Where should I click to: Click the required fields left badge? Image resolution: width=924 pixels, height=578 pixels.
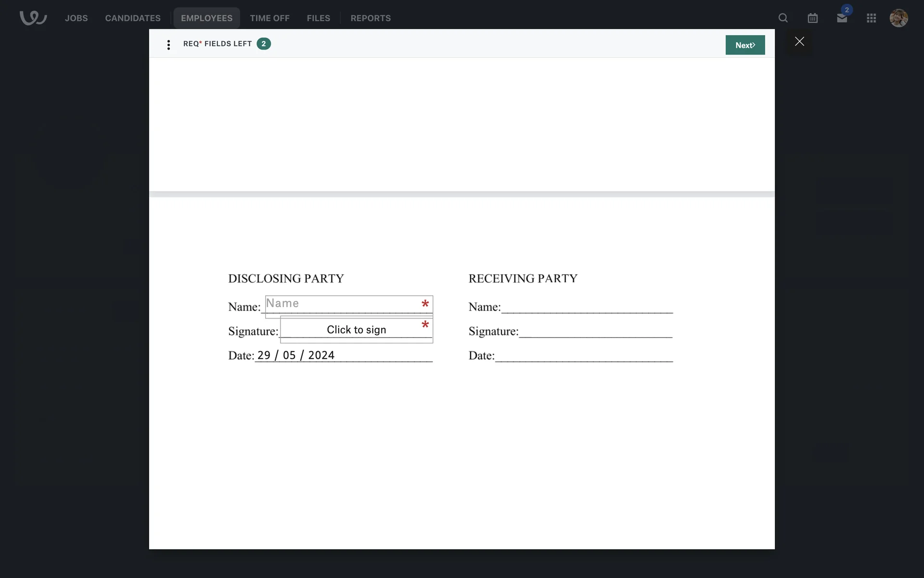point(263,44)
